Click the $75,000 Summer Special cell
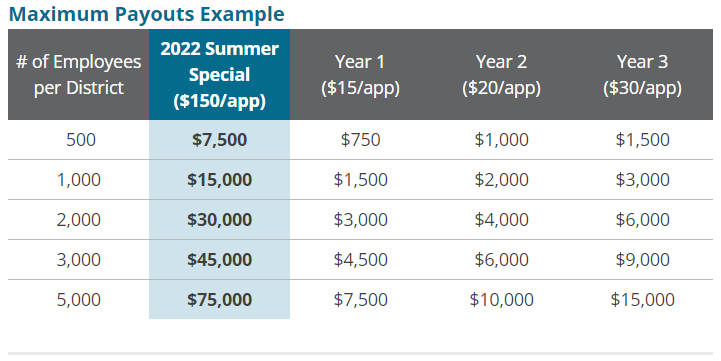The width and height of the screenshot is (721, 361). point(219,300)
